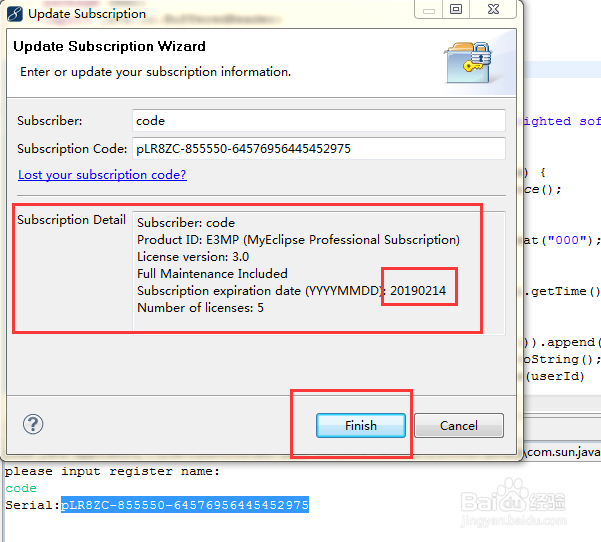Click 'Full Maintenance Included' text
Image resolution: width=601 pixels, height=542 pixels.
coord(212,274)
